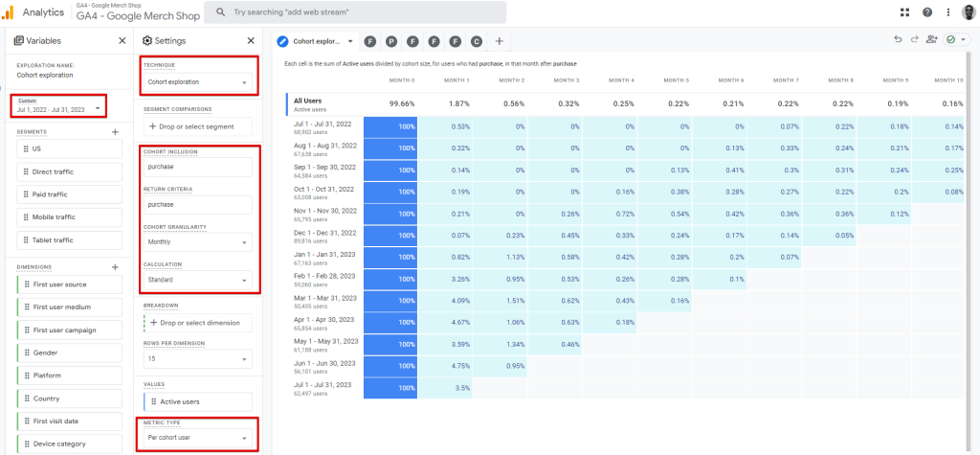Image resolution: width=980 pixels, height=455 pixels.
Task: Close the Settings panel
Action: click(x=251, y=40)
